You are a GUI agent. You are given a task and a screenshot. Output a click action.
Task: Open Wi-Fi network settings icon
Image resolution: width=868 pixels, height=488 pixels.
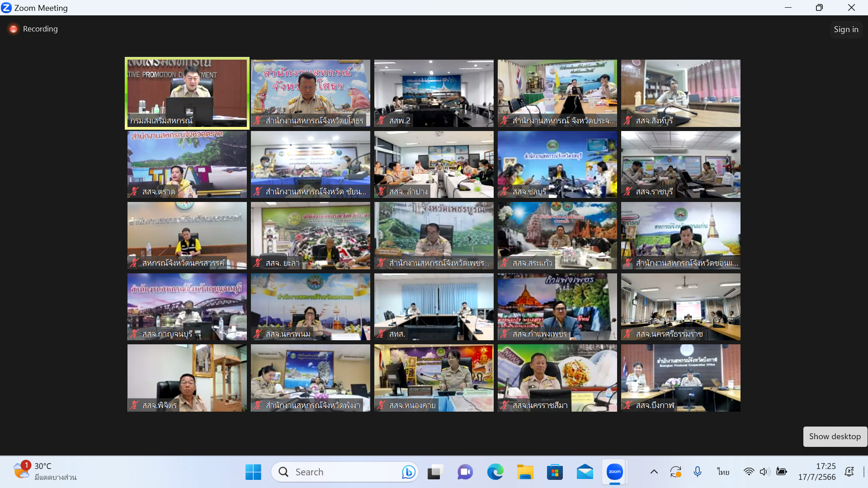coord(749,472)
